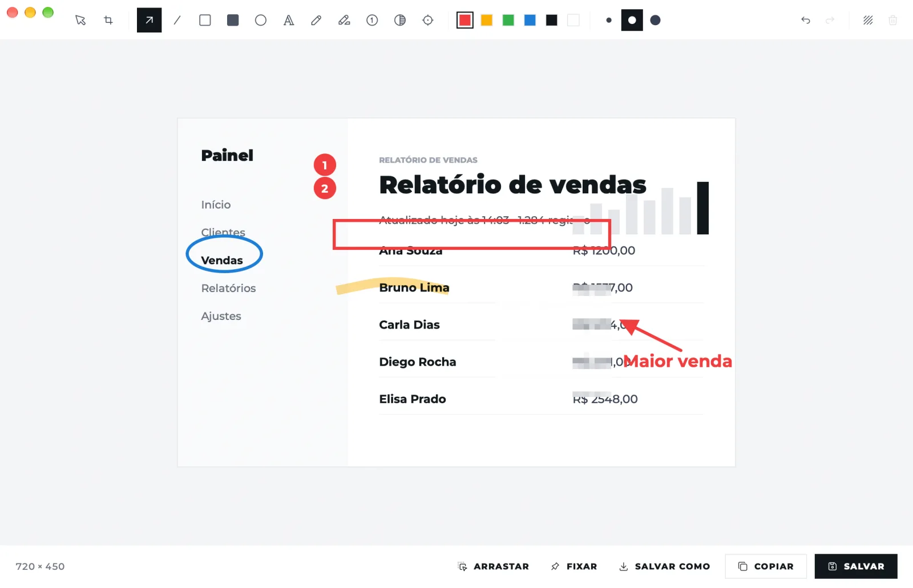This screenshot has width=913, height=588.
Task: Choose the arrow annotation tool
Action: pos(149,21)
